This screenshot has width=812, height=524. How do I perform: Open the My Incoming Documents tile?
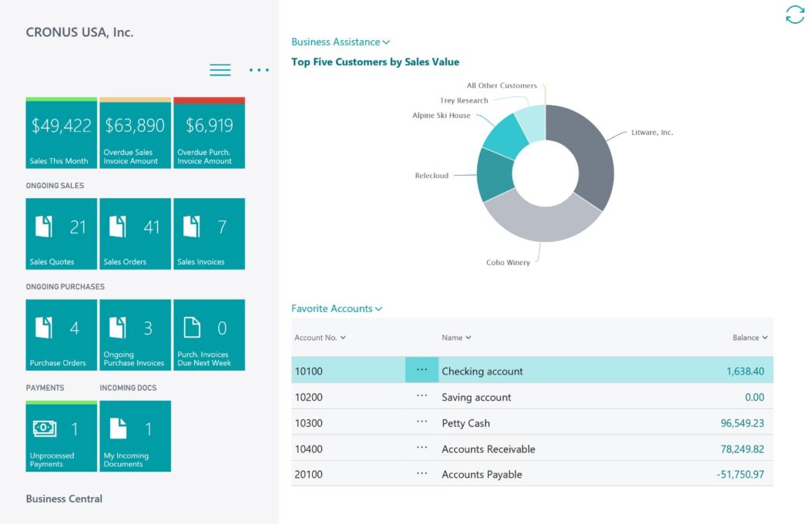pyautogui.click(x=135, y=436)
